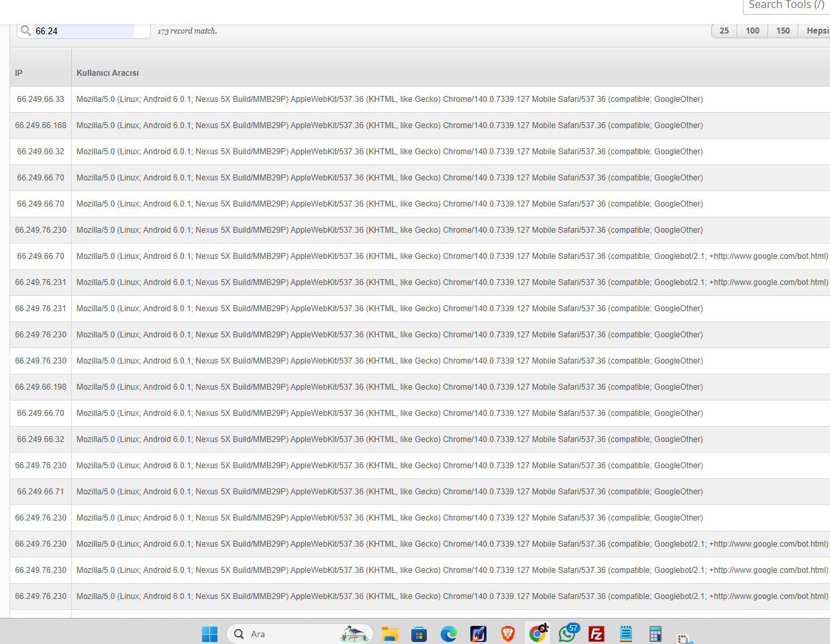Select the 66.249.66.33 IP cell
Image resolution: width=830 pixels, height=644 pixels.
(40, 99)
